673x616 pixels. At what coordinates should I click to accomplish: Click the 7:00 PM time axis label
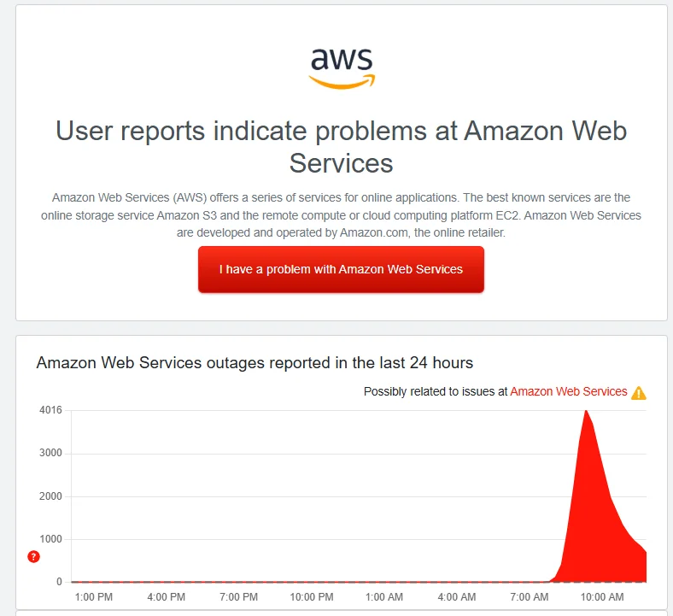[x=239, y=597]
